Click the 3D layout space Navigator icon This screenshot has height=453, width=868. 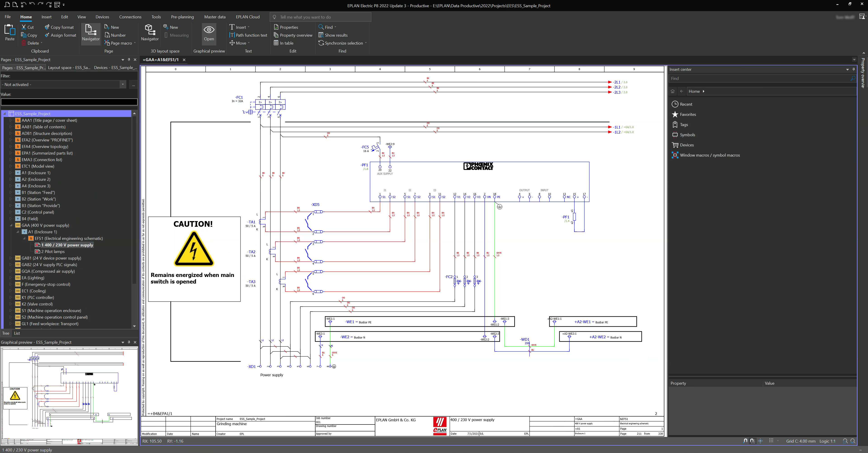[x=150, y=33]
